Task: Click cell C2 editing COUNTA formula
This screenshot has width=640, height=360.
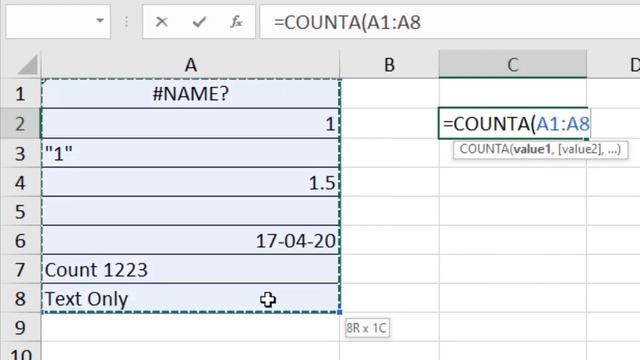Action: point(513,124)
